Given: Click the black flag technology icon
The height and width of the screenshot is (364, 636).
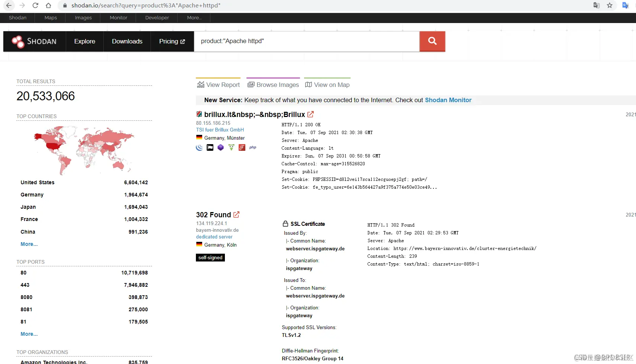Looking at the screenshot, I should [210, 147].
